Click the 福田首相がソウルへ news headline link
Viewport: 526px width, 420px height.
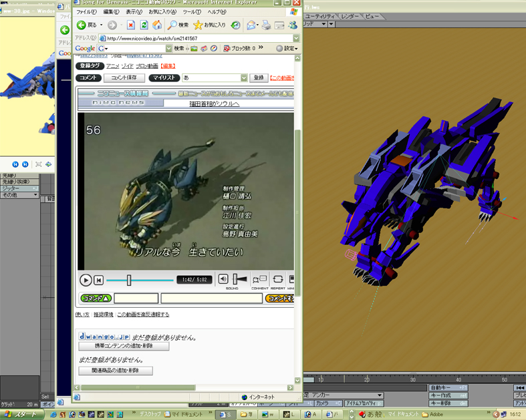pos(215,104)
